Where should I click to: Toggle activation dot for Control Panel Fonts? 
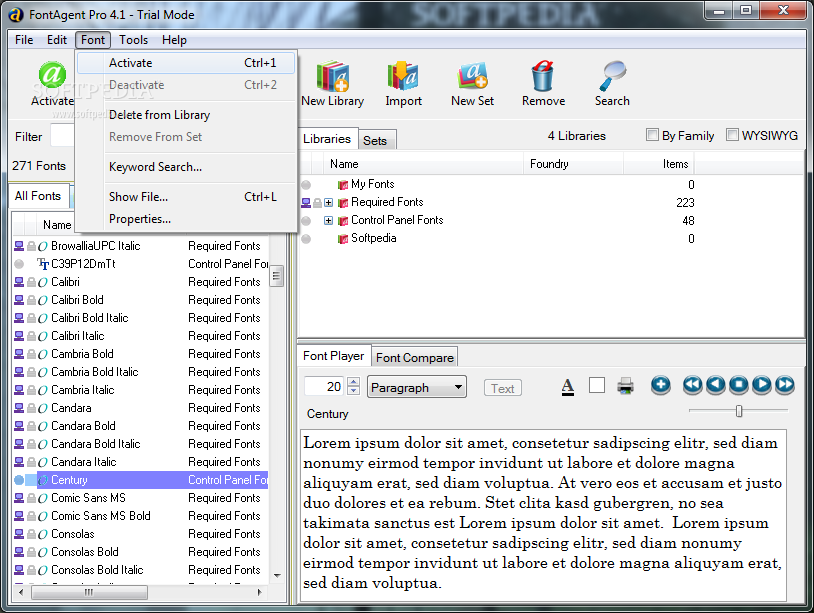306,221
